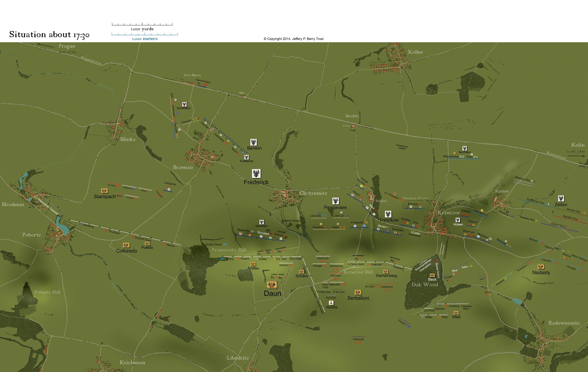The image size is (588, 372).
Task: Select Serbelloni's double-eagle marker
Action: (357, 292)
